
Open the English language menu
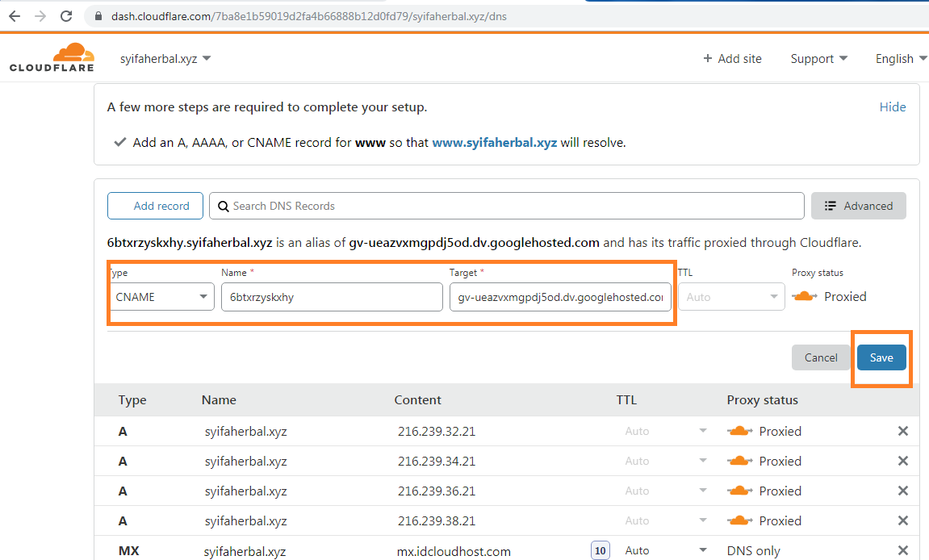(x=901, y=59)
